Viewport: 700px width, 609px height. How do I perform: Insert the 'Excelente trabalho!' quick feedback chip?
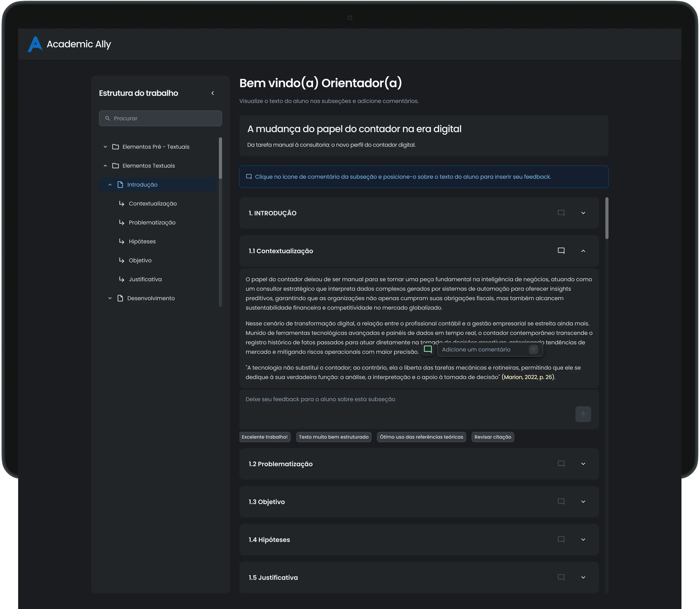click(x=265, y=437)
